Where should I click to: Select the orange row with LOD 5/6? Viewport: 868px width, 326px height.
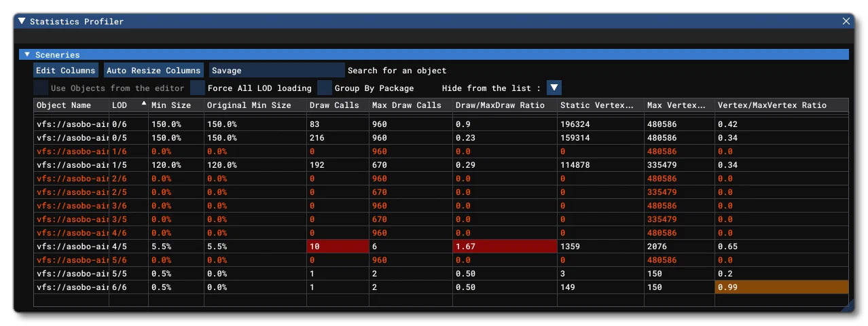(x=441, y=260)
